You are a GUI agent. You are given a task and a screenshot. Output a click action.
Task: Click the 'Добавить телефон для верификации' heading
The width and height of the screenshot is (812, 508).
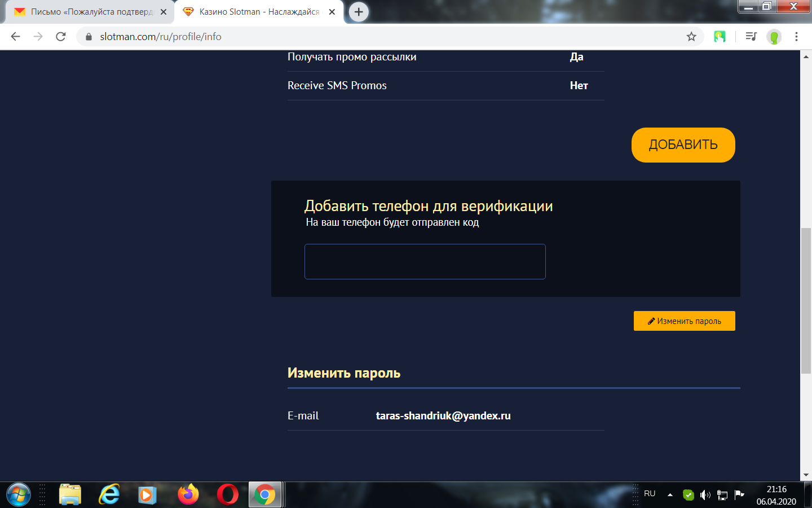(x=429, y=206)
